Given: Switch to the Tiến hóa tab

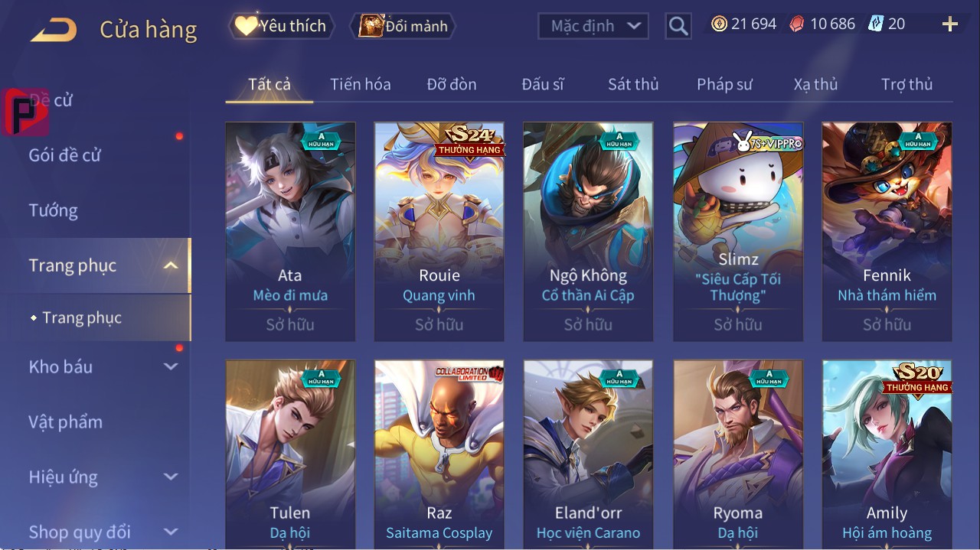Looking at the screenshot, I should click(x=361, y=84).
